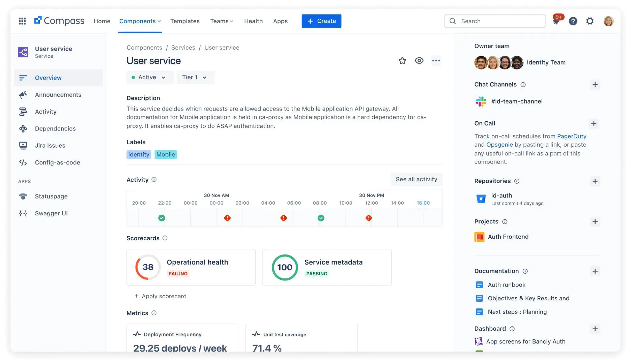Click the green check event near 08:00

(x=321, y=218)
